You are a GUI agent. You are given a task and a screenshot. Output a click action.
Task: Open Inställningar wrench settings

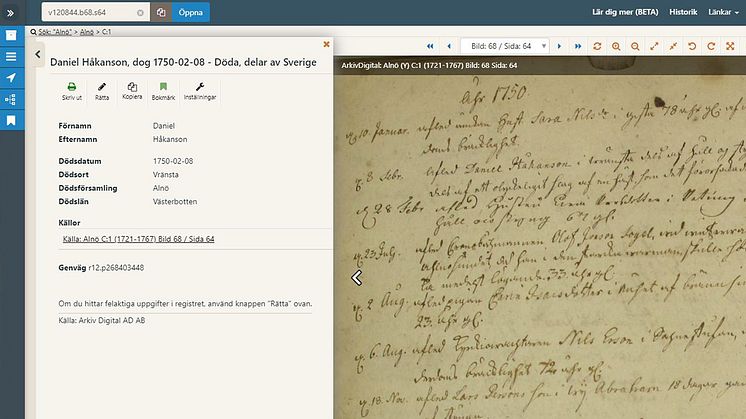click(200, 88)
